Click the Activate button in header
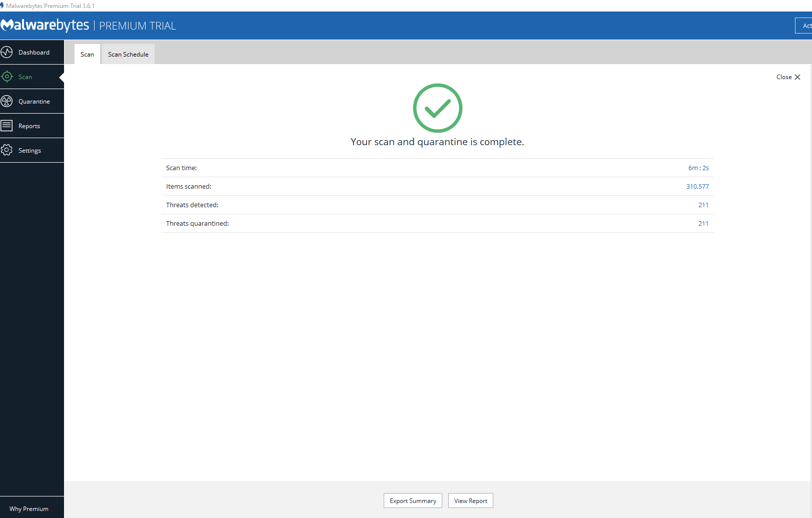Image resolution: width=812 pixels, height=518 pixels. tap(803, 26)
